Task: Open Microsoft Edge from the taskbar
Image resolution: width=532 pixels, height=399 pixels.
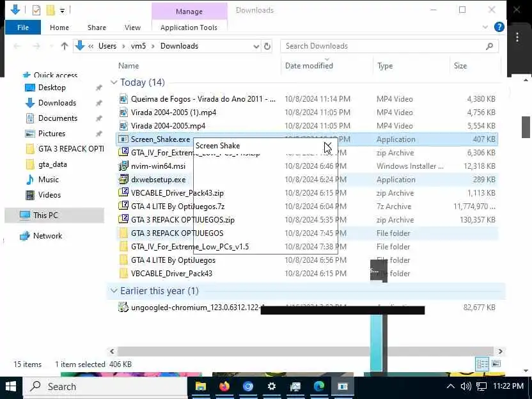Action: click(x=319, y=386)
